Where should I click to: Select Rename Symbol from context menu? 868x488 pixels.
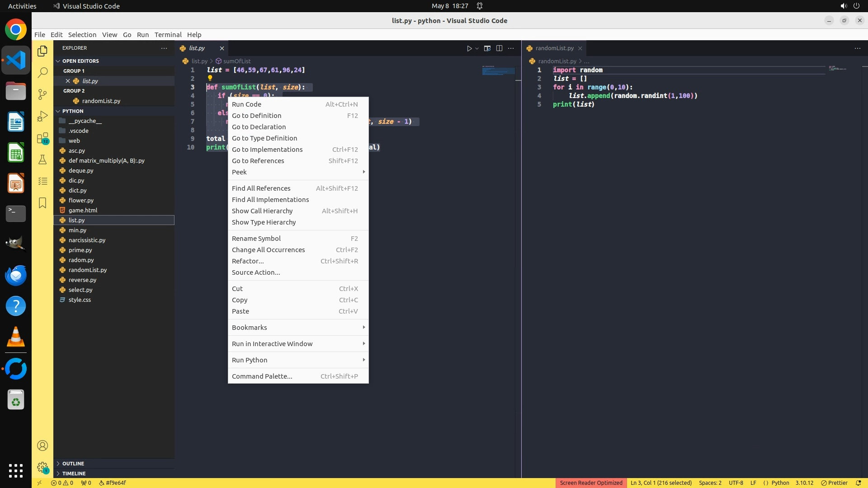tap(256, 239)
